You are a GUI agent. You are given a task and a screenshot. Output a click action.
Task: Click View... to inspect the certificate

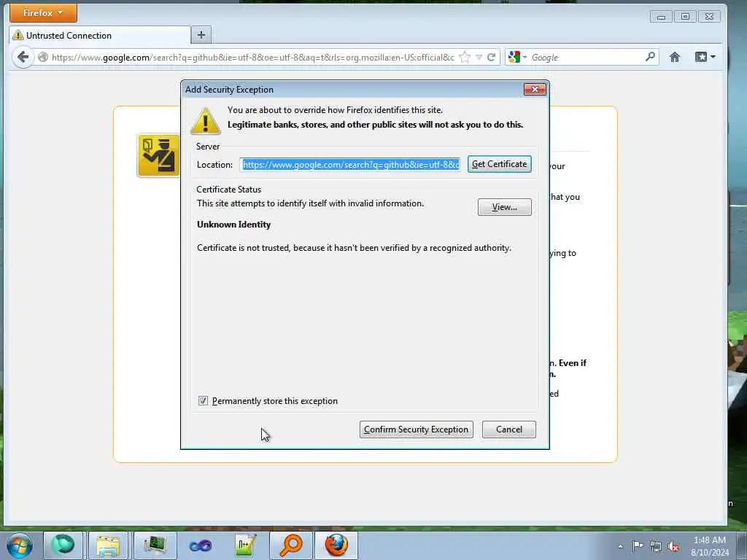click(505, 207)
